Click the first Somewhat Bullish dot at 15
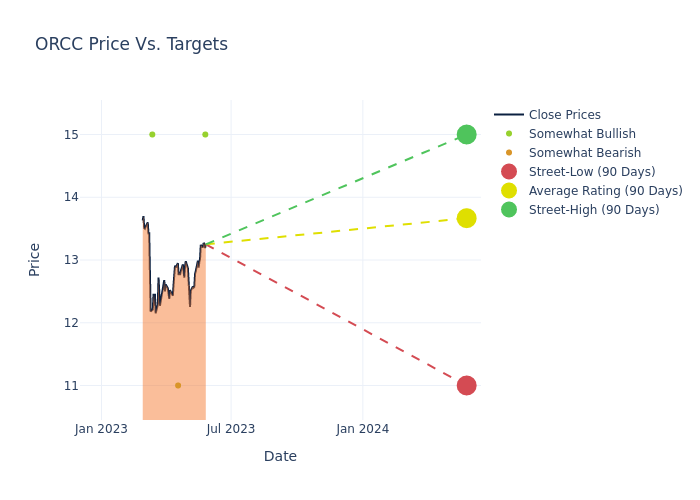This screenshot has height=500, width=700. pos(152,134)
